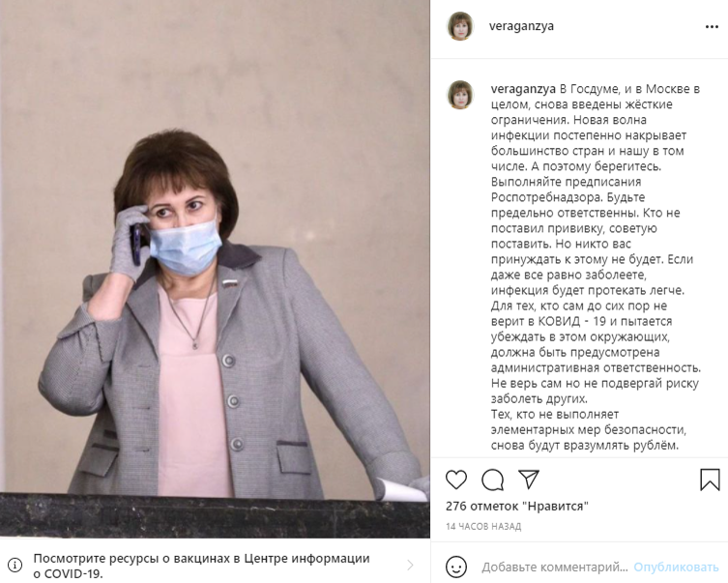Share post with paper plane icon

[529, 479]
